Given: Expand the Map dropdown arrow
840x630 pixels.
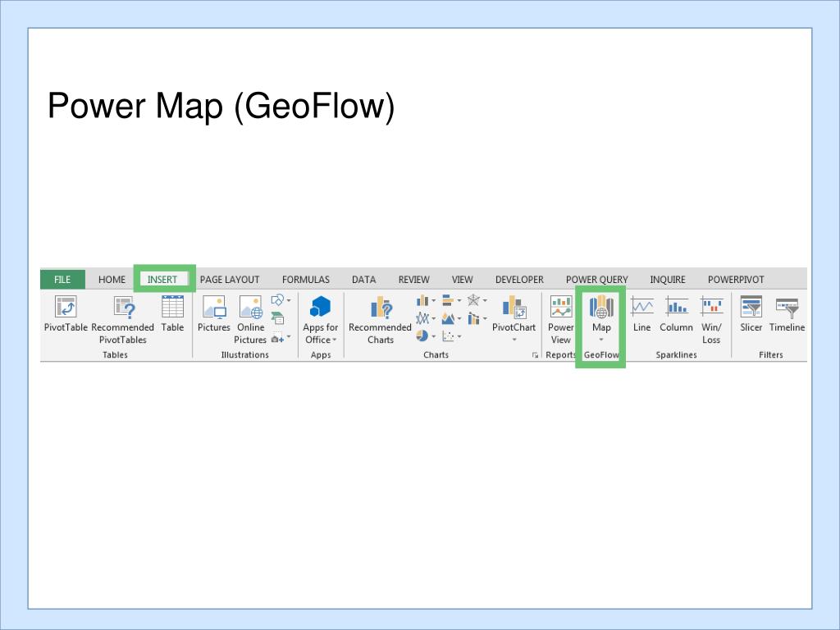Looking at the screenshot, I should click(x=601, y=340).
